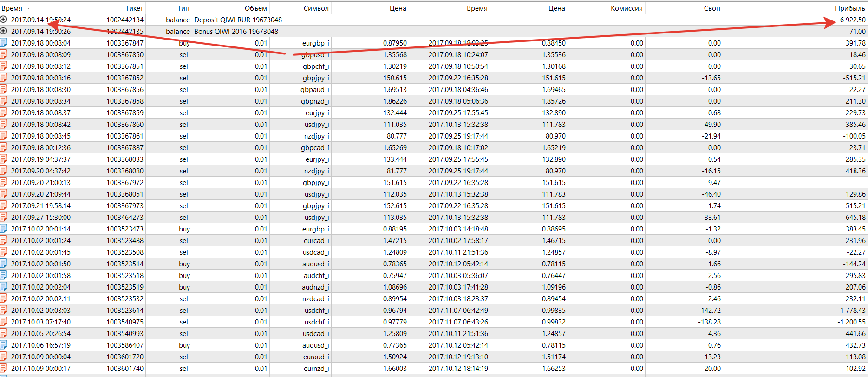Select the Deposit QIWI RUR 19673048 entry
This screenshot has height=377, width=868.
coord(238,20)
